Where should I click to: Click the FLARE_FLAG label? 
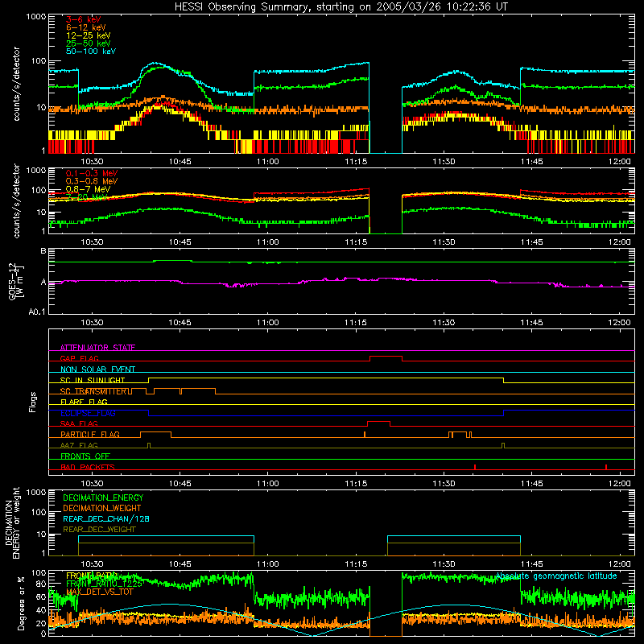point(84,402)
